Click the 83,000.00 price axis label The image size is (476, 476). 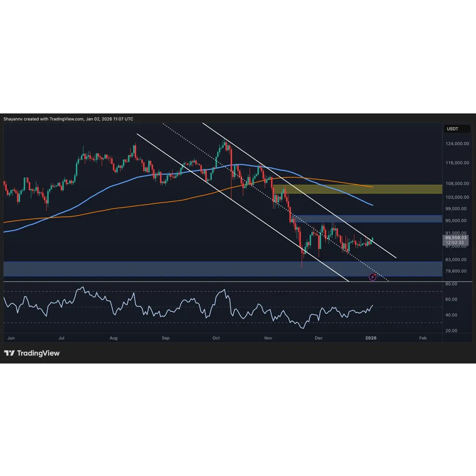[456, 259]
